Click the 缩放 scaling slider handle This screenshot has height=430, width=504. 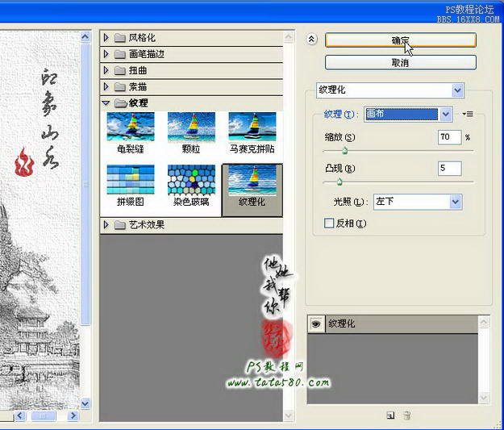pyautogui.click(x=344, y=151)
